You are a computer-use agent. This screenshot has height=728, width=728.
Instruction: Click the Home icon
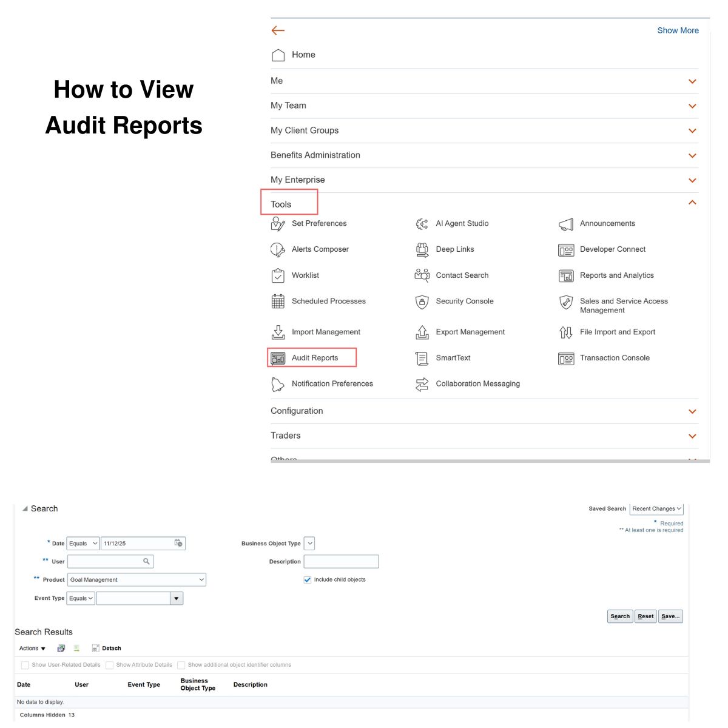click(278, 55)
